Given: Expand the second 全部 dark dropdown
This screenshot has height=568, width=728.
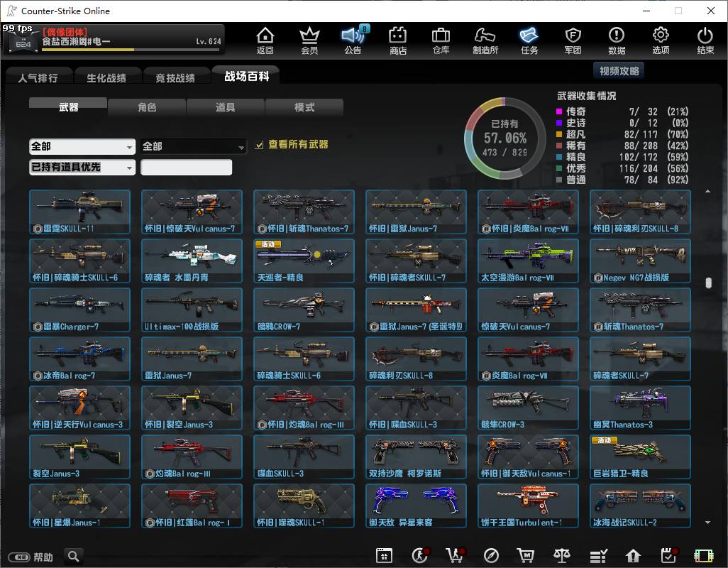Looking at the screenshot, I should tap(193, 147).
